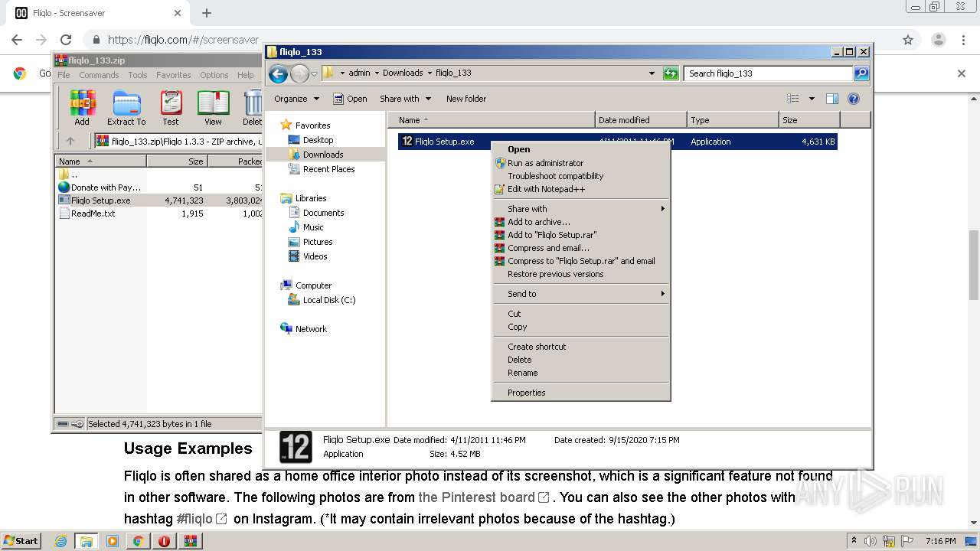
Task: Open Windows Media Player taskbar icon
Action: point(113,541)
